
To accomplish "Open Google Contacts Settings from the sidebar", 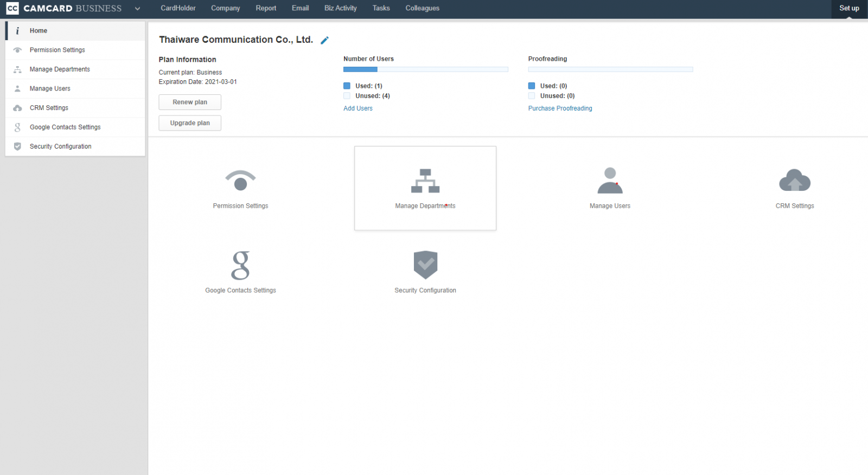I will (75, 127).
